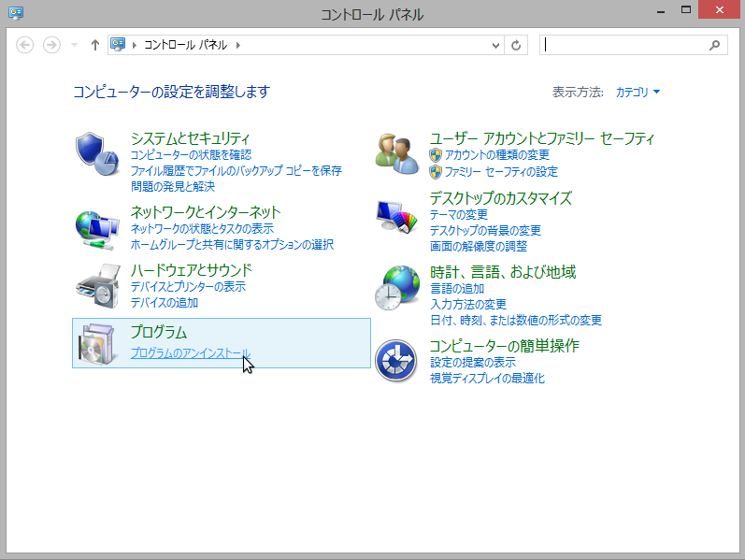Expand the arrow before コントロール パネル breadcrumb
The height and width of the screenshot is (560, 745).
coord(135,45)
